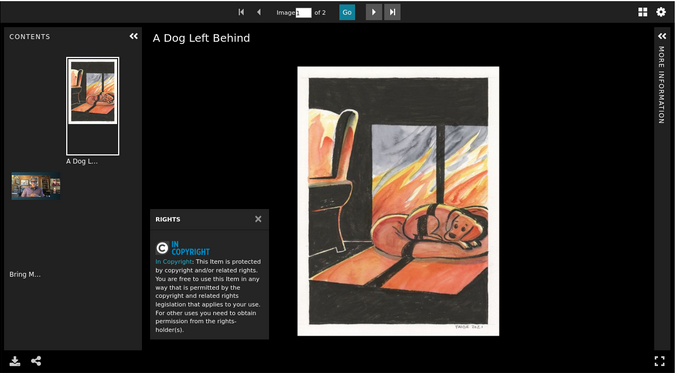This screenshot has width=676, height=373.
Task: Focus the image number input field
Action: pyautogui.click(x=304, y=13)
